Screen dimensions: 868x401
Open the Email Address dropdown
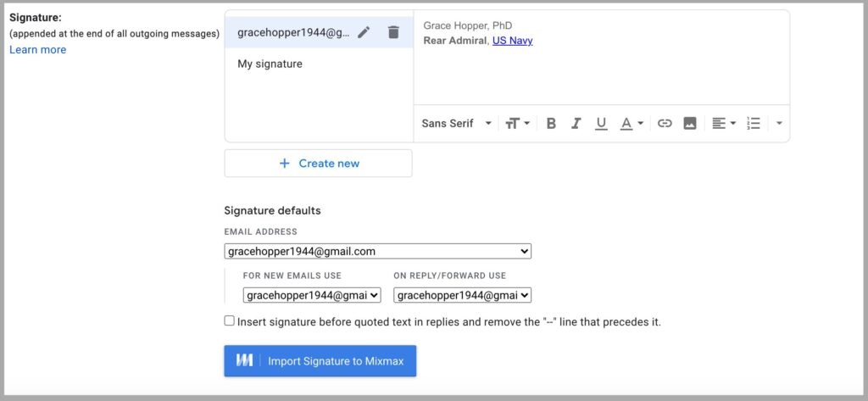point(377,252)
